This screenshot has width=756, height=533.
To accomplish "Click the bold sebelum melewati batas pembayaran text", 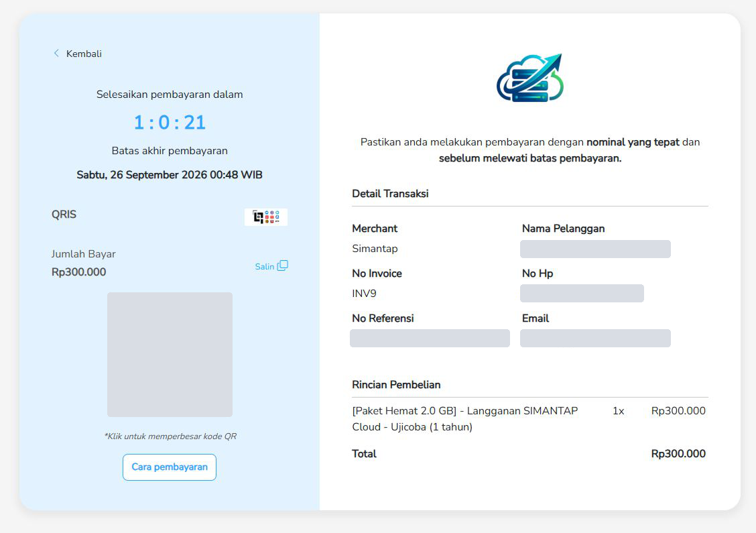I will (530, 158).
